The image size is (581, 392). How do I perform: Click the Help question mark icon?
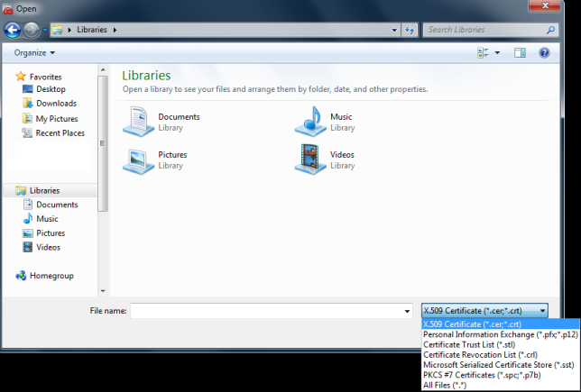click(x=544, y=53)
